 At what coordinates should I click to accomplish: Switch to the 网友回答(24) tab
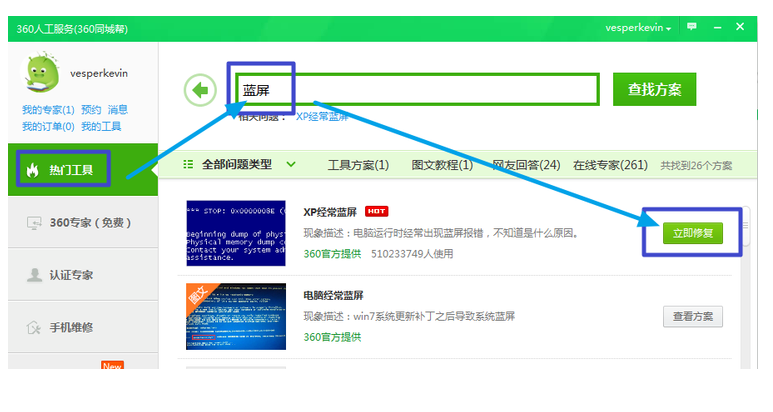pyautogui.click(x=525, y=165)
